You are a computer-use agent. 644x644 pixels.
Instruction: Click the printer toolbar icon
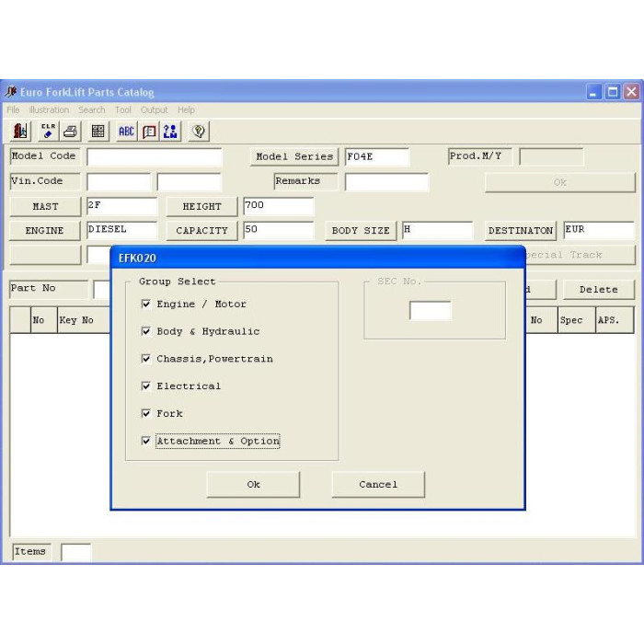click(x=71, y=132)
